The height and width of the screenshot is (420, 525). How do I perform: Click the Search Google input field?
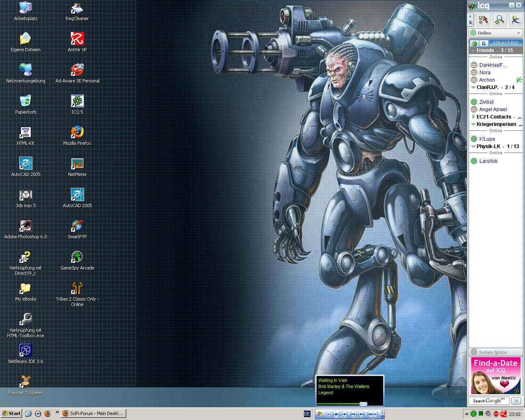click(489, 401)
